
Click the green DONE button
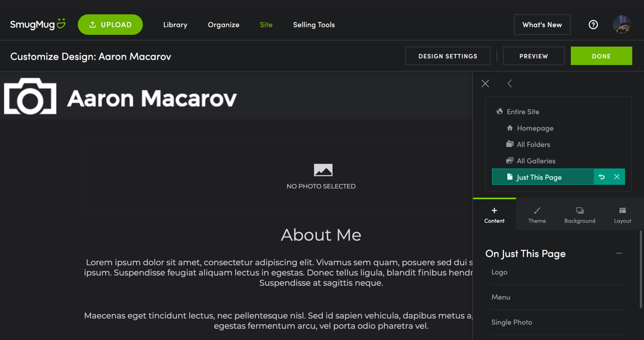click(601, 56)
